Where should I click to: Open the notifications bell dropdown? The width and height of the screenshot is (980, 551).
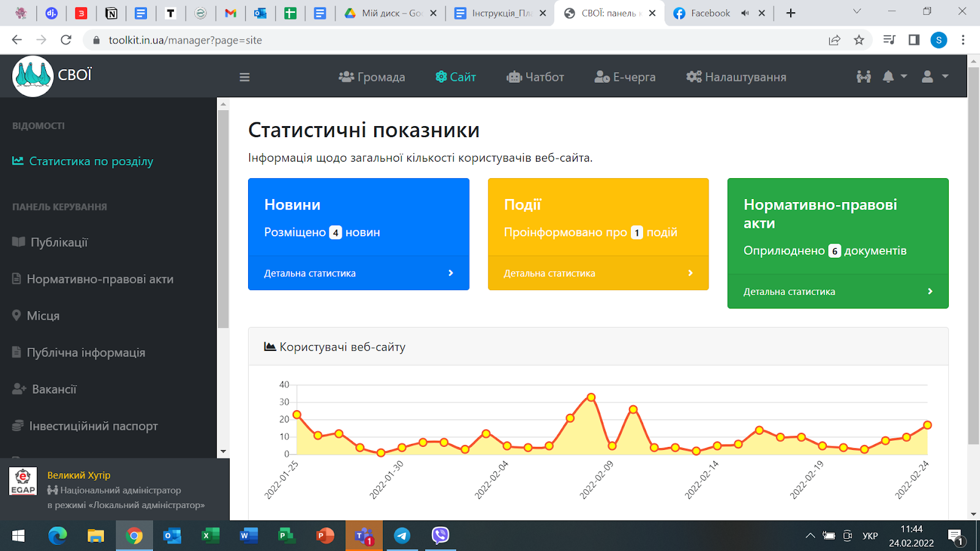pyautogui.click(x=894, y=77)
